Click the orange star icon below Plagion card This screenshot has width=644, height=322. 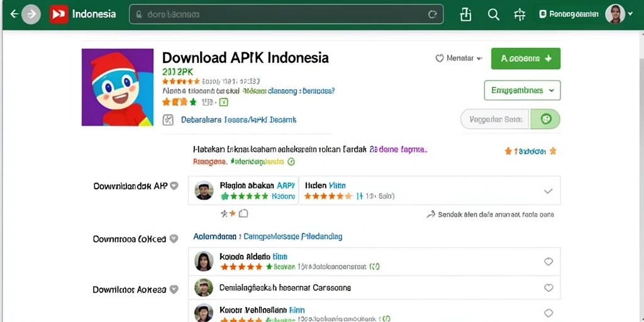(x=233, y=213)
